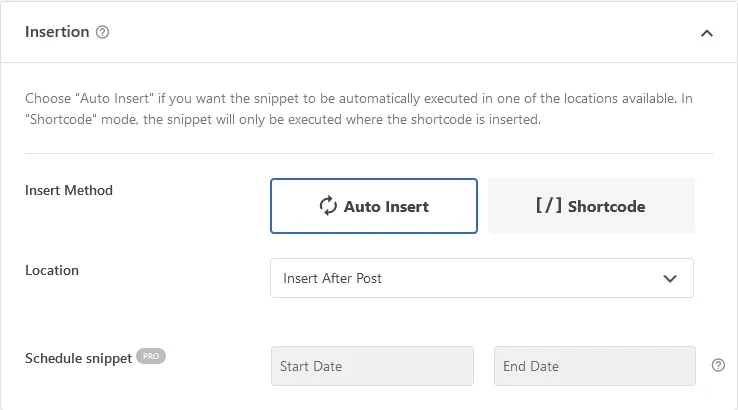Click the Location dropdown arrow

tap(670, 278)
